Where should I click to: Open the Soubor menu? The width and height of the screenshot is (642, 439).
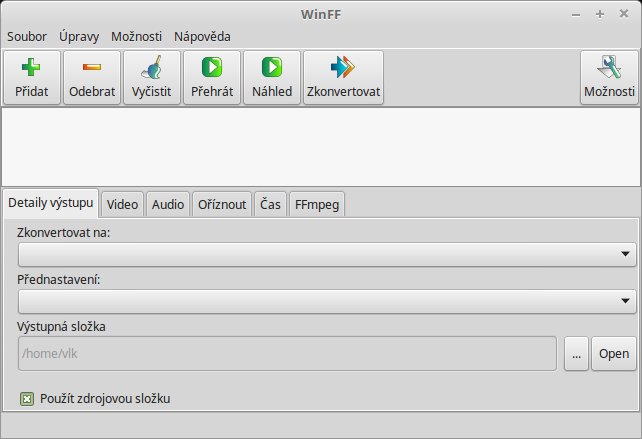pos(27,37)
